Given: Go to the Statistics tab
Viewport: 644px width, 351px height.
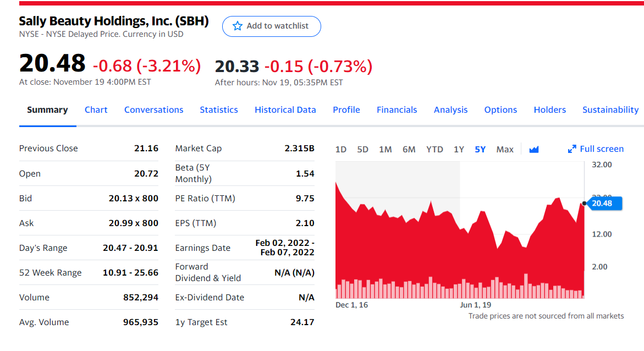Looking at the screenshot, I should coord(219,109).
